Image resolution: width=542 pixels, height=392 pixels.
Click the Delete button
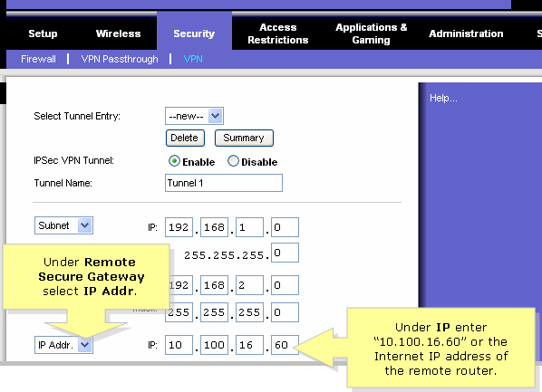[x=185, y=138]
